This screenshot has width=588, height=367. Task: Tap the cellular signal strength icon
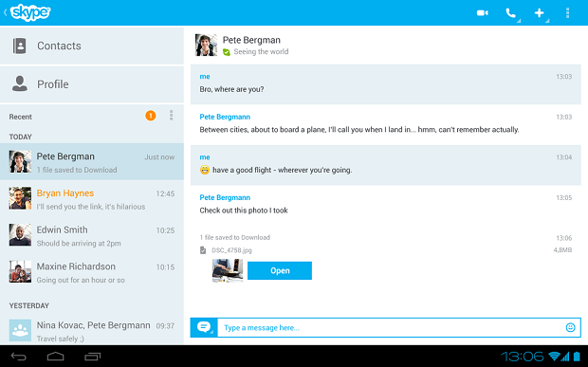point(565,357)
